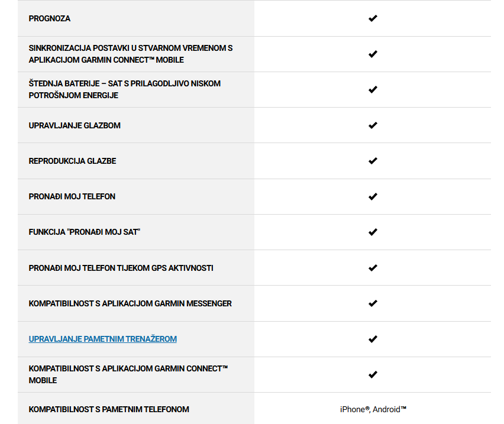This screenshot has width=504, height=424.
Task: Click the Pronađi moj telefon row label
Action: click(x=72, y=196)
